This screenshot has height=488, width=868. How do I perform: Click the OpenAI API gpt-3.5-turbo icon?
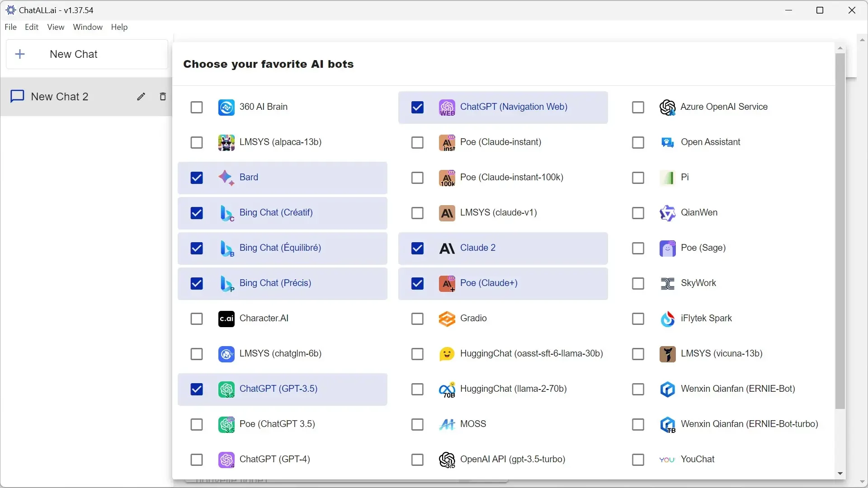point(447,460)
